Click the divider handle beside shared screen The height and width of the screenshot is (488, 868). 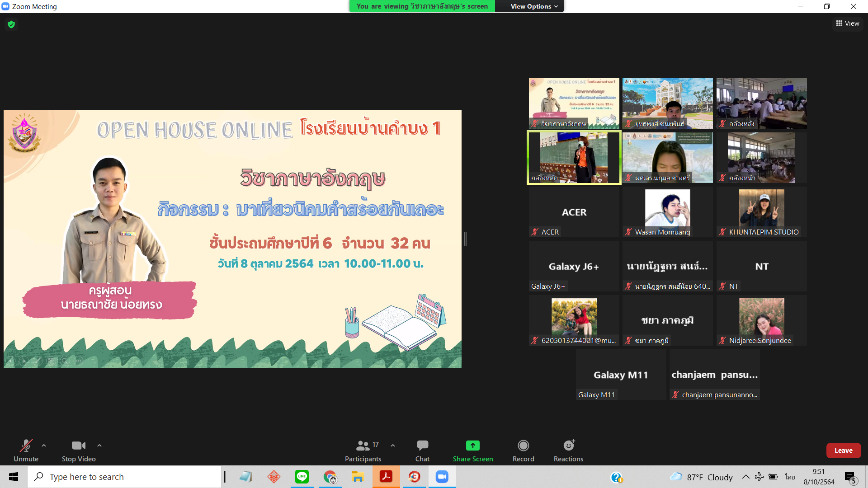click(x=465, y=239)
